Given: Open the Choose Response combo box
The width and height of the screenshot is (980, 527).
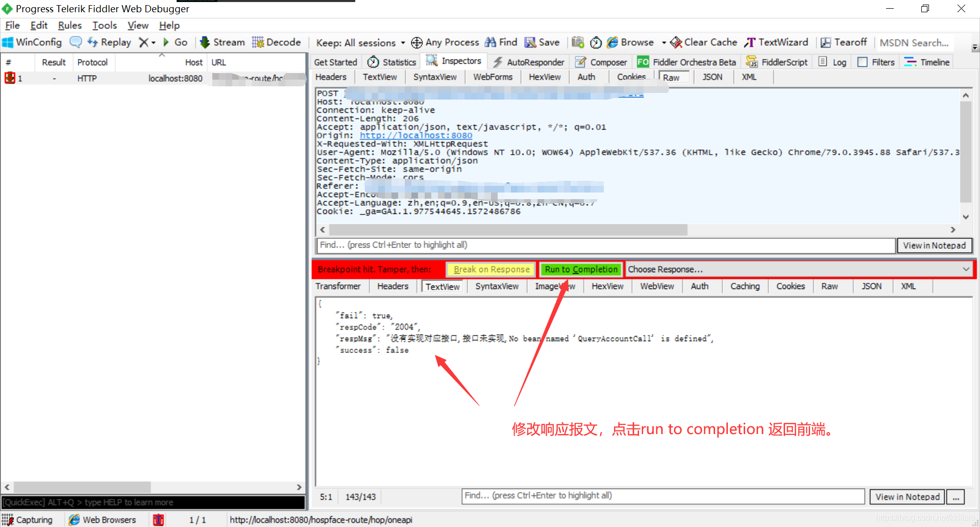Looking at the screenshot, I should click(799, 269).
